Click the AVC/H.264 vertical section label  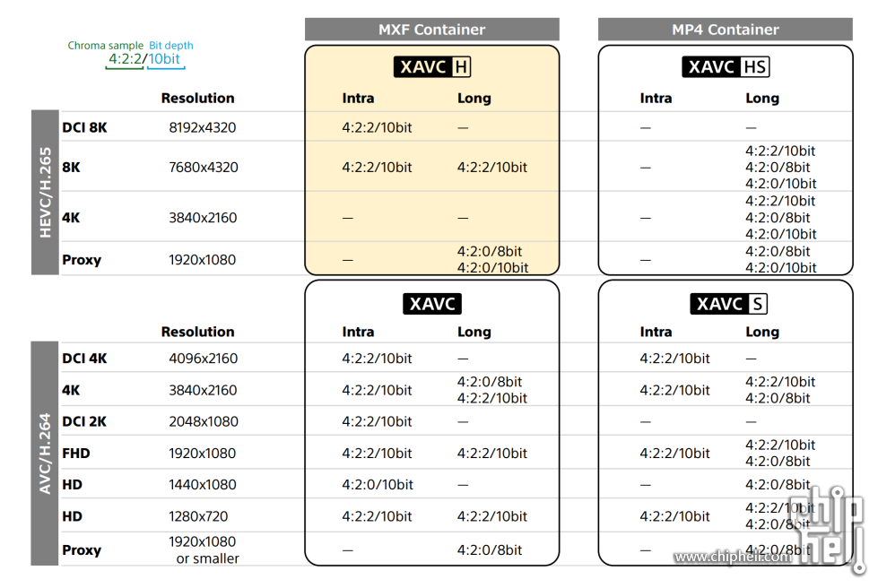coord(45,454)
